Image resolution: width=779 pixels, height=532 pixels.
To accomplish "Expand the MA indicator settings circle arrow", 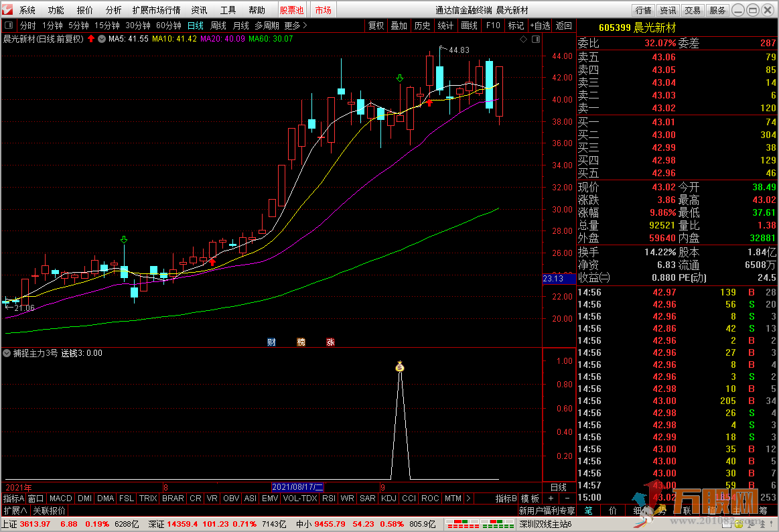I will pyautogui.click(x=102, y=39).
